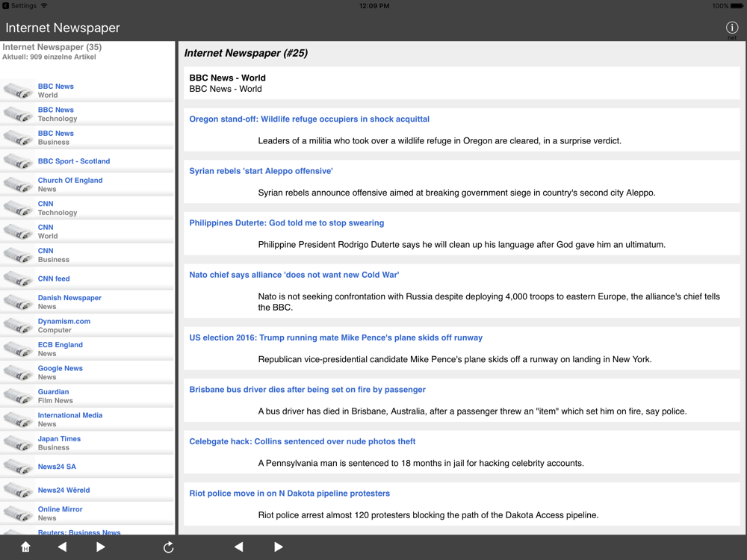The image size is (747, 560).
Task: Open the Online Mirror News feed
Action: coord(87,514)
